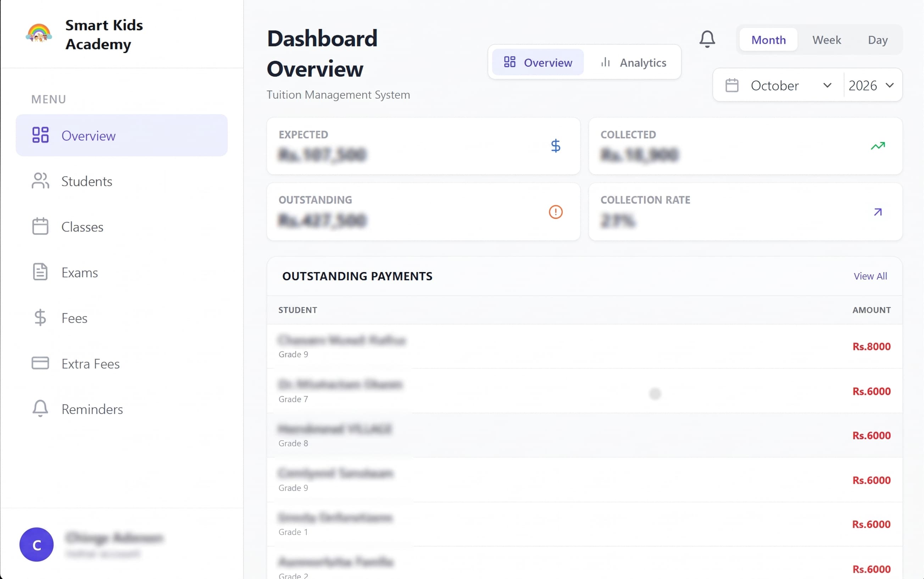Click the AMOUNT column header

tap(871, 310)
